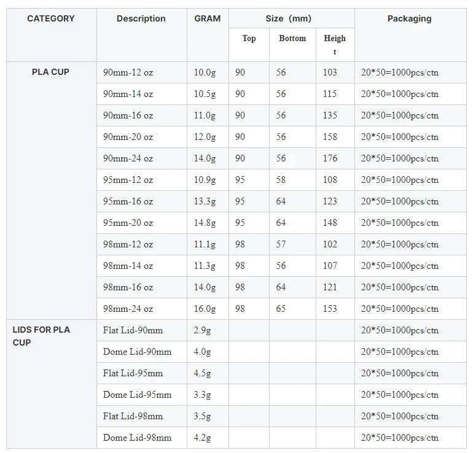Click the LIDS FOR PLA CUP cell
The width and height of the screenshot is (476, 453).
point(41,336)
